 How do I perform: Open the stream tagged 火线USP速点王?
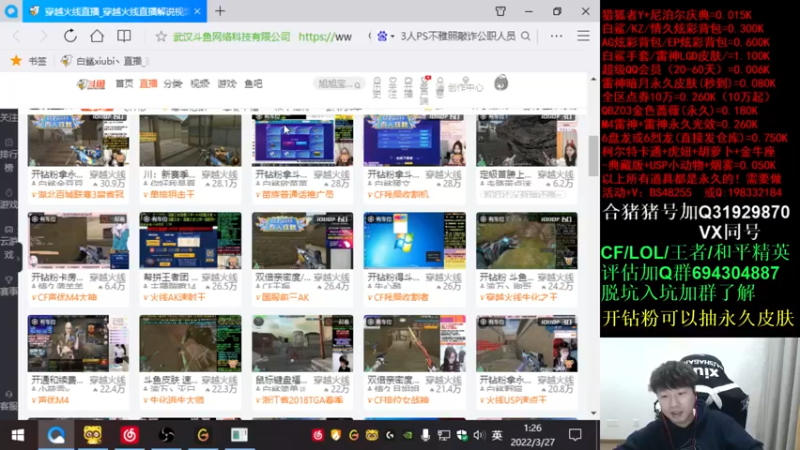click(x=527, y=343)
